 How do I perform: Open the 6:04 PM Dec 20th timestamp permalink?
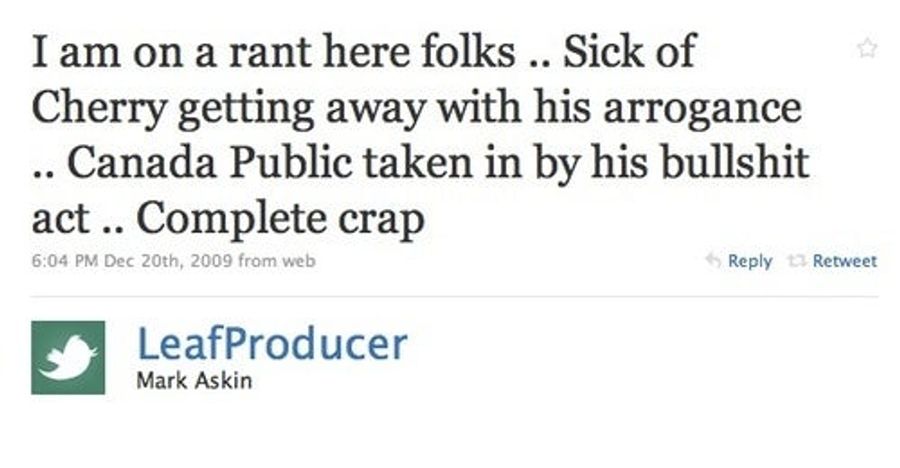pyautogui.click(x=132, y=261)
